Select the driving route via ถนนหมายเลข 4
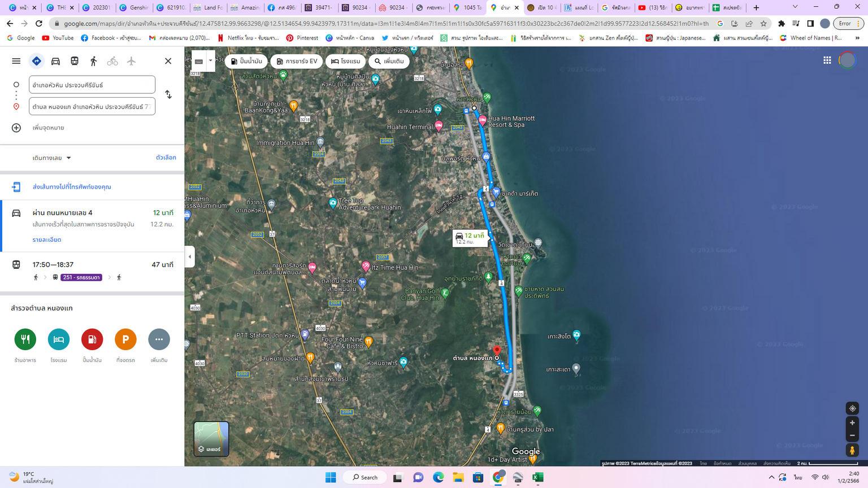 click(92, 226)
